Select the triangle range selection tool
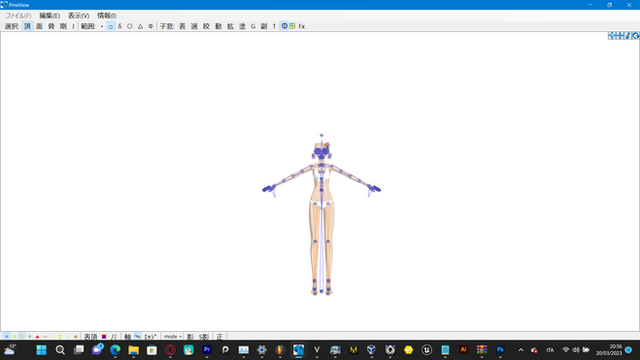This screenshot has width=640, height=360. point(140,26)
